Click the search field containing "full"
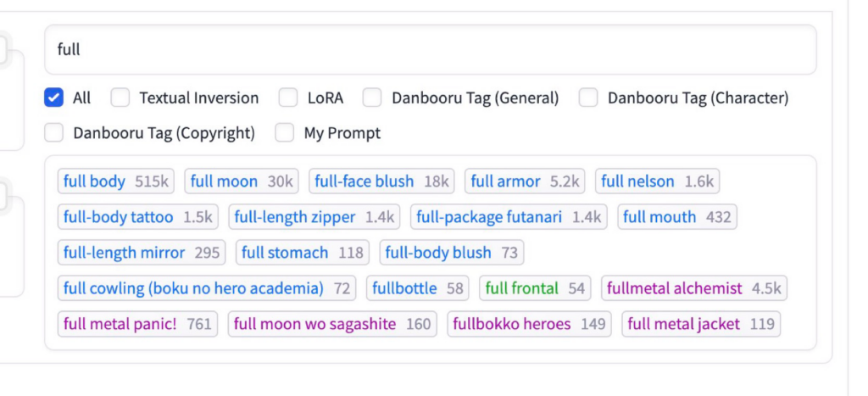 [430, 49]
